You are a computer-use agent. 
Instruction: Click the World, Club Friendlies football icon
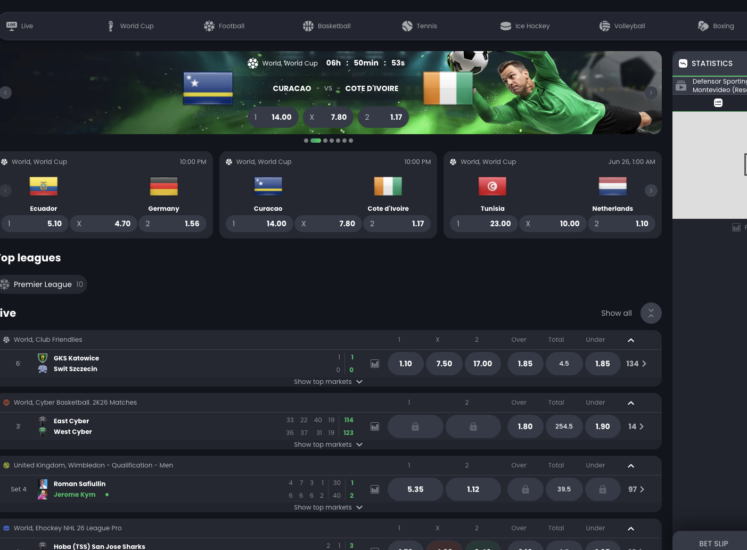6,340
